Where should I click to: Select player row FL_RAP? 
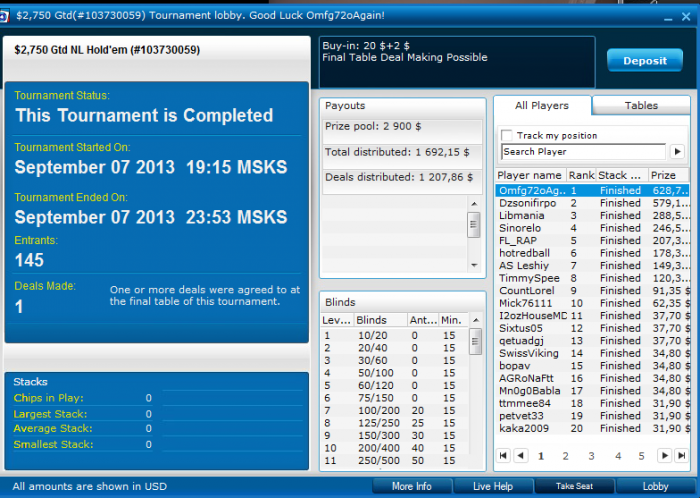[x=592, y=241]
